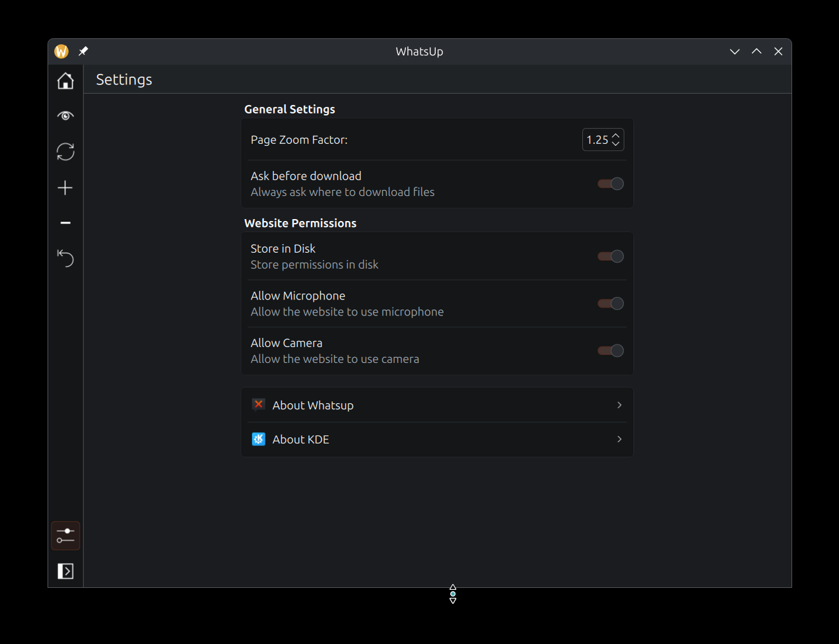Click the WhatsUp app icon in titlebar
Screen dimensions: 839x644
pos(61,51)
